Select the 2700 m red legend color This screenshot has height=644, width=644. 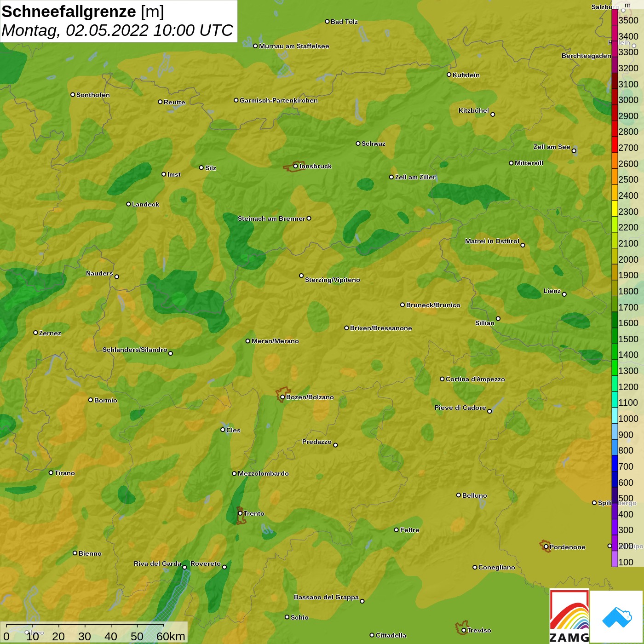point(615,144)
